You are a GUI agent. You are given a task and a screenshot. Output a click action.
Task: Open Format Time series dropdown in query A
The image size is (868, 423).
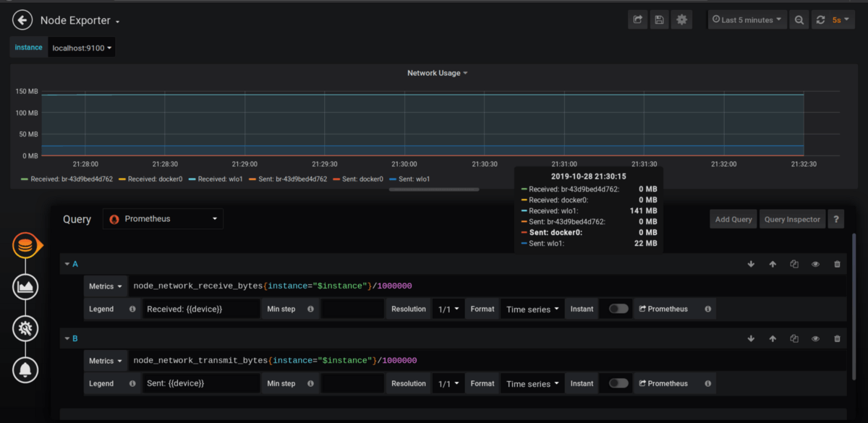click(x=533, y=309)
